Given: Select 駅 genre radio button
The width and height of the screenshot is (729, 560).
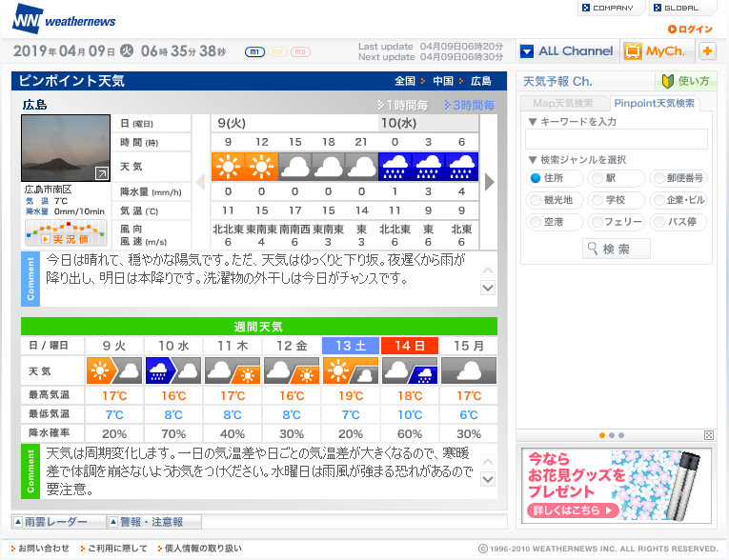Looking at the screenshot, I should (x=597, y=178).
